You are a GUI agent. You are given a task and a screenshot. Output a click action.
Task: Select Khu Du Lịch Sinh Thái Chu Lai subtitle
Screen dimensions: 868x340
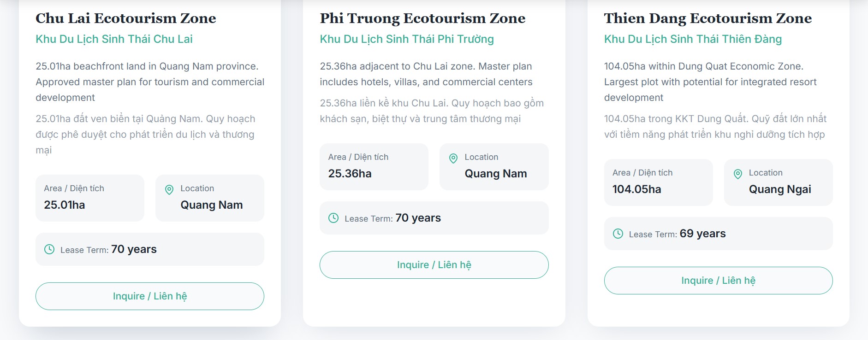tap(114, 39)
